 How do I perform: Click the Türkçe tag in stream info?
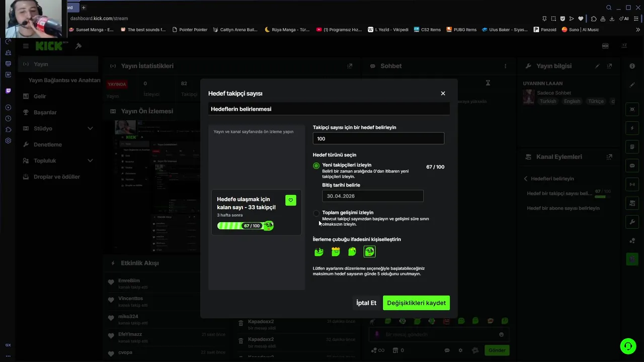596,101
